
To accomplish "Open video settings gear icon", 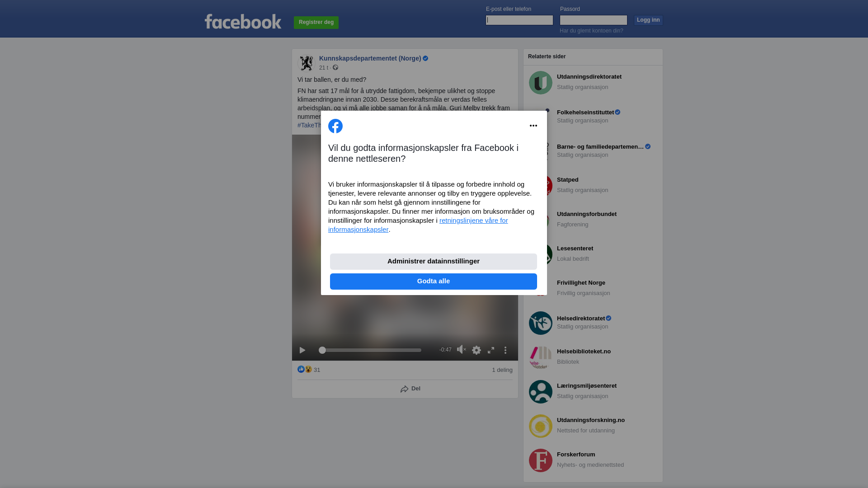I will coord(476,350).
